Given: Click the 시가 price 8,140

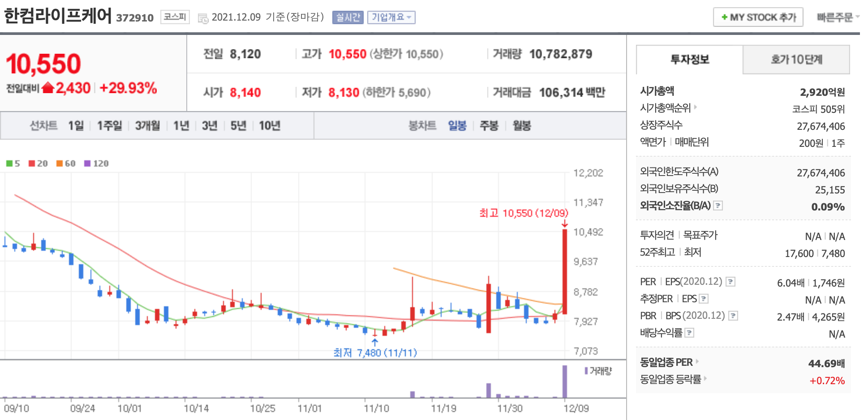Looking at the screenshot, I should pyautogui.click(x=245, y=93).
